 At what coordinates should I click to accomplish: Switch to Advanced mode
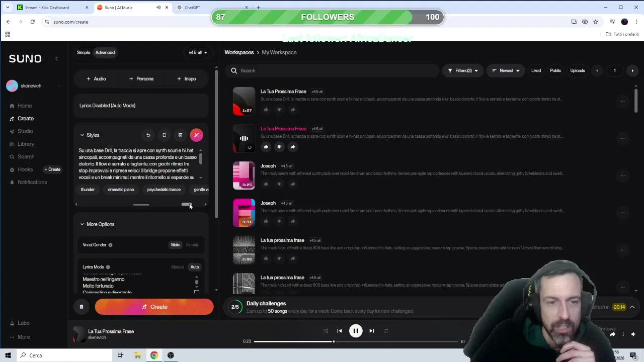click(x=105, y=52)
